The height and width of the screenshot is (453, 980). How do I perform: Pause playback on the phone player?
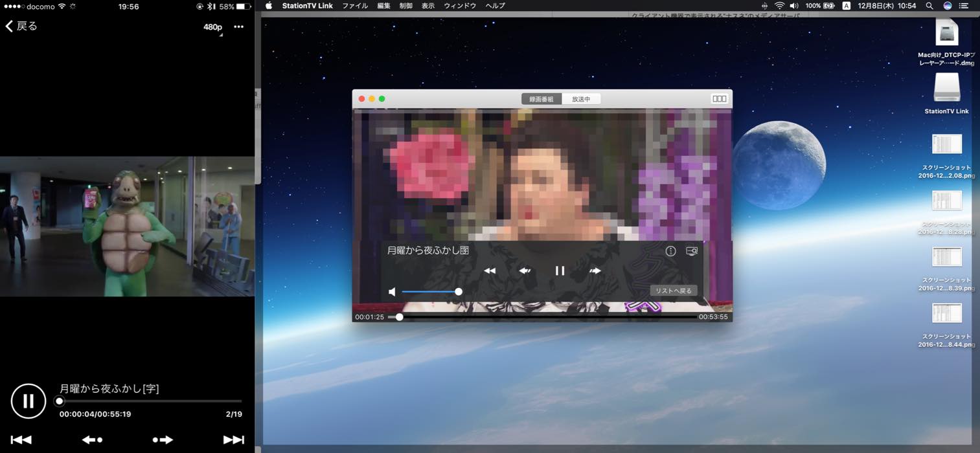point(28,401)
